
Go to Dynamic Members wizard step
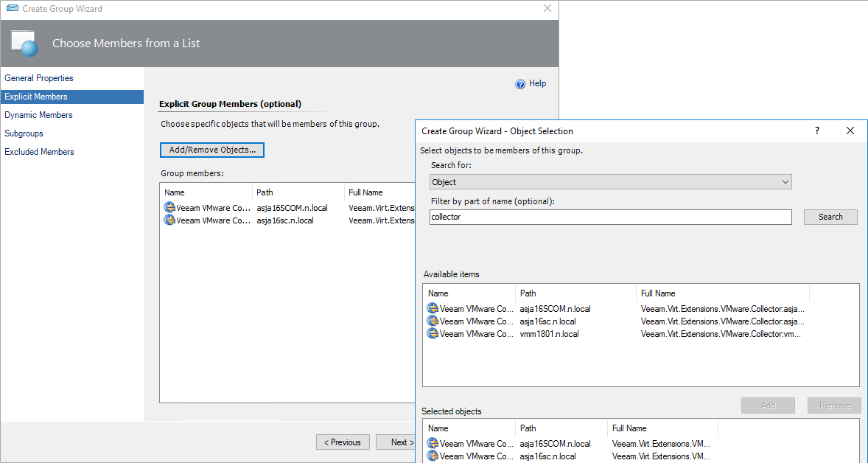pos(38,114)
